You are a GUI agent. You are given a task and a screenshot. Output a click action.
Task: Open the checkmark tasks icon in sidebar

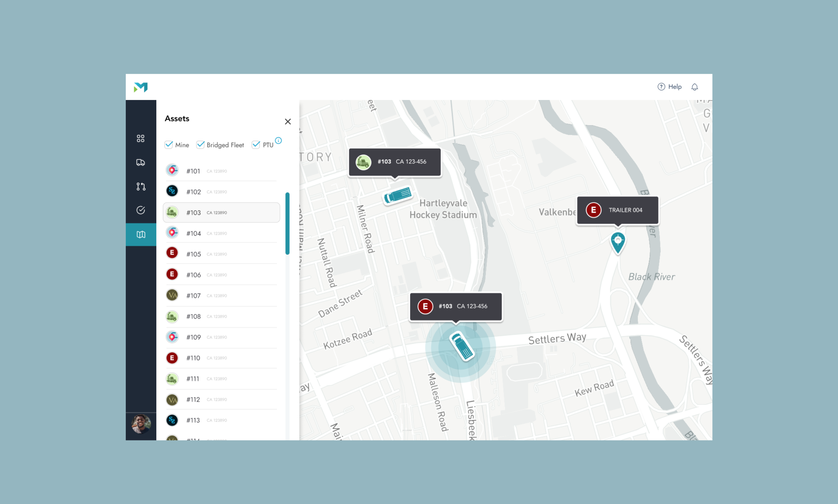[140, 210]
